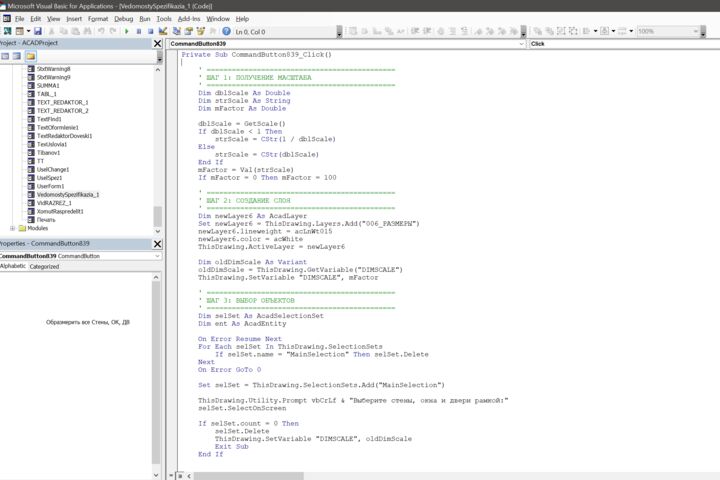Click the Paste toolbar icon
The width and height of the screenshot is (720, 480).
[x=75, y=31]
